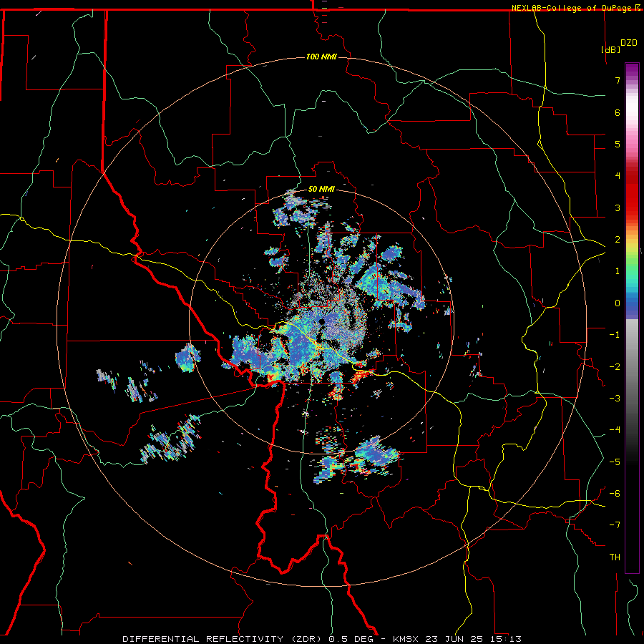
Task: Click the 0 value on the color scale
Action: (x=618, y=303)
